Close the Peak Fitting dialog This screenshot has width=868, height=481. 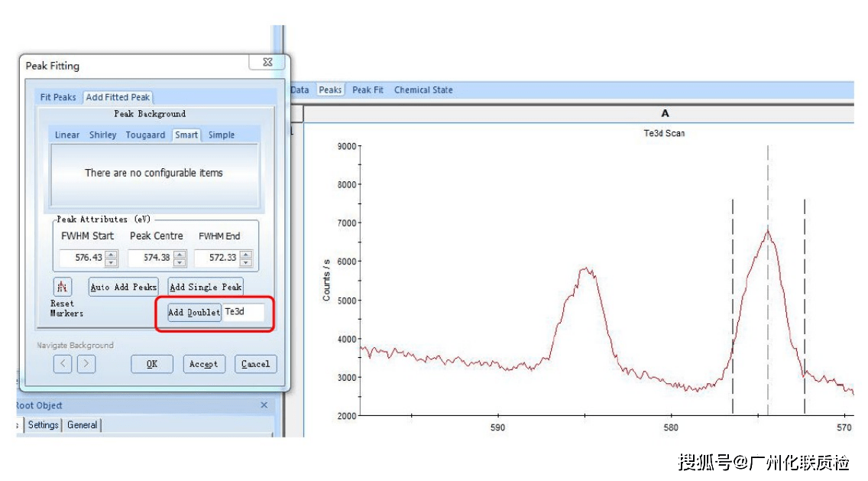[267, 62]
